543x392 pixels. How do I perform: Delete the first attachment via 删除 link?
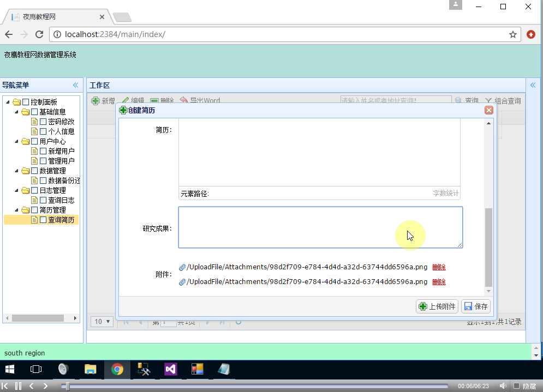439,267
